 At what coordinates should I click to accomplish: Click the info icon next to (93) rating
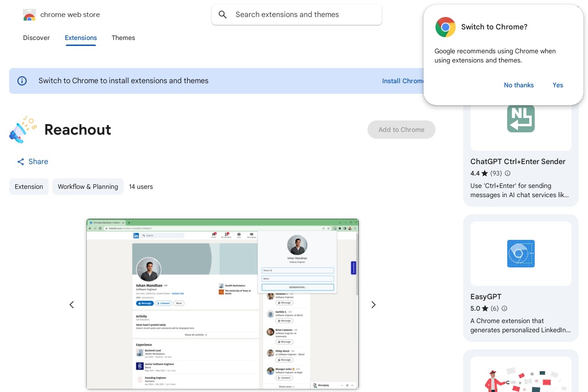[x=508, y=173]
